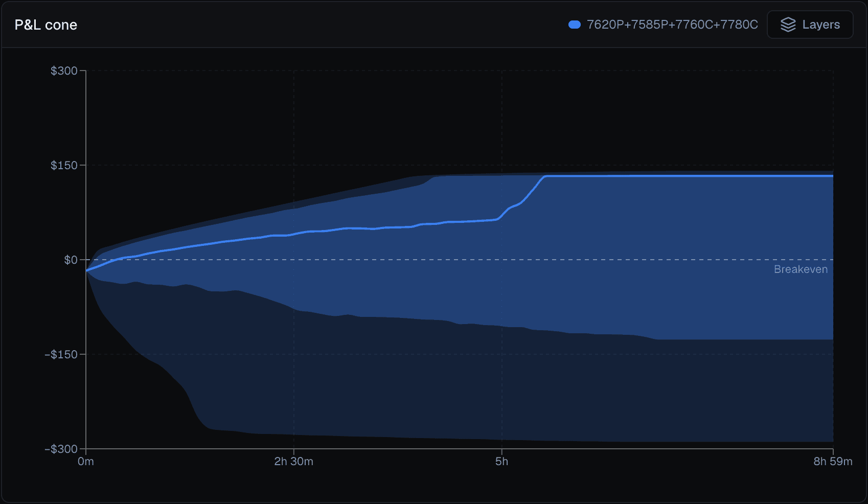868x504 pixels.
Task: Click the stacked layers icon
Action: click(788, 25)
